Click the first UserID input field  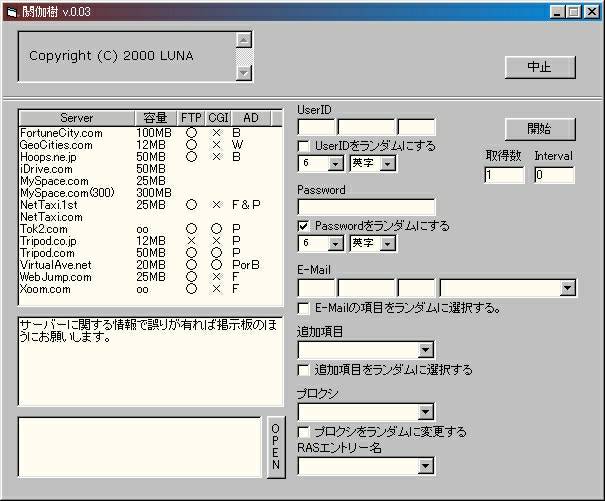[316, 127]
